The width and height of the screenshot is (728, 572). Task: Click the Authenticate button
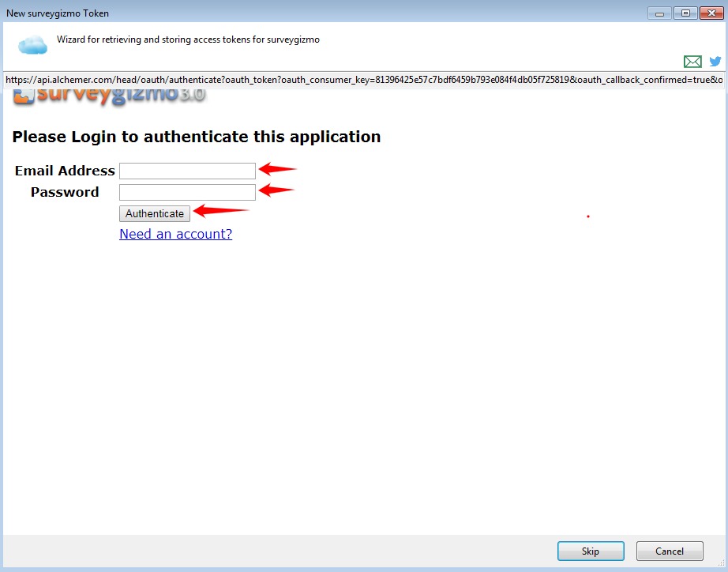pyautogui.click(x=155, y=213)
